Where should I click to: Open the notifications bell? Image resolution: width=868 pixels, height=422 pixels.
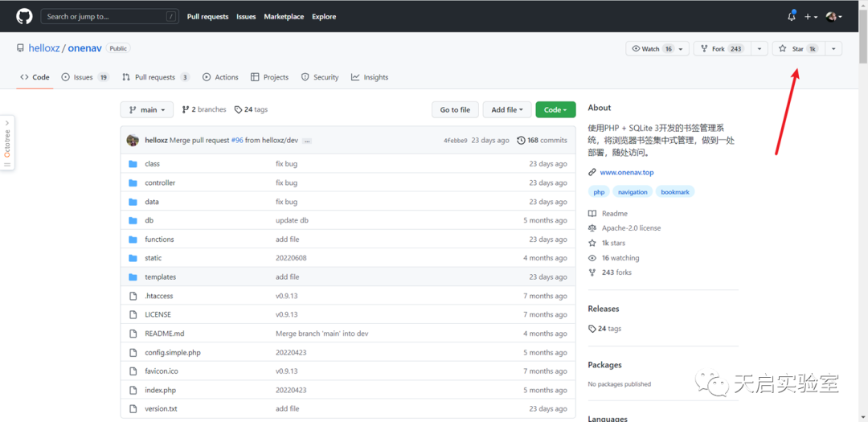[792, 17]
